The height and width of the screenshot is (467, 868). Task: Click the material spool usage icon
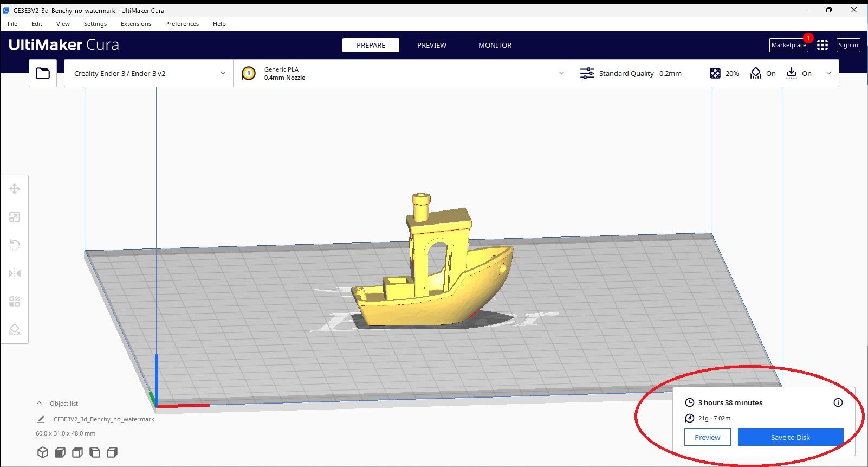pos(690,418)
